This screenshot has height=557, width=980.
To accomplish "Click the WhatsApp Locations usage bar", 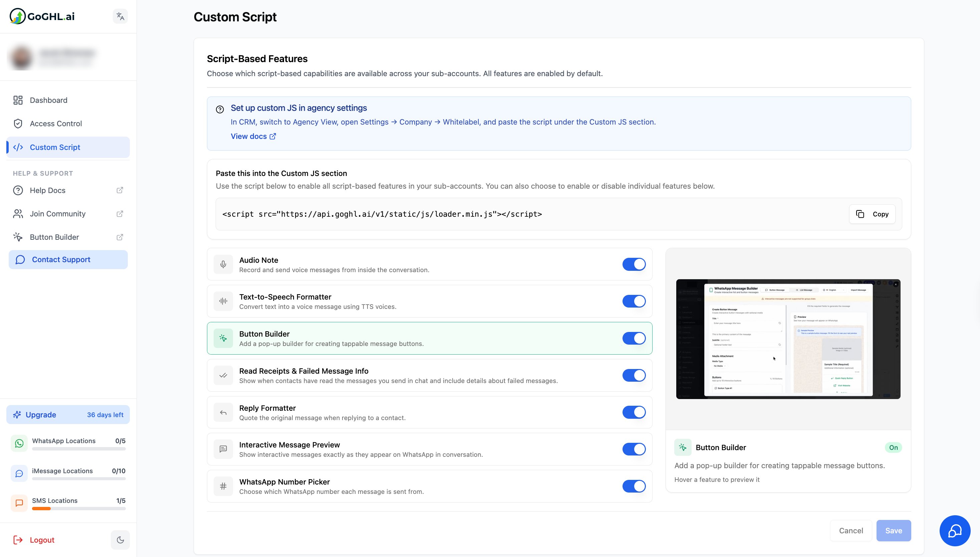I will pos(79,449).
